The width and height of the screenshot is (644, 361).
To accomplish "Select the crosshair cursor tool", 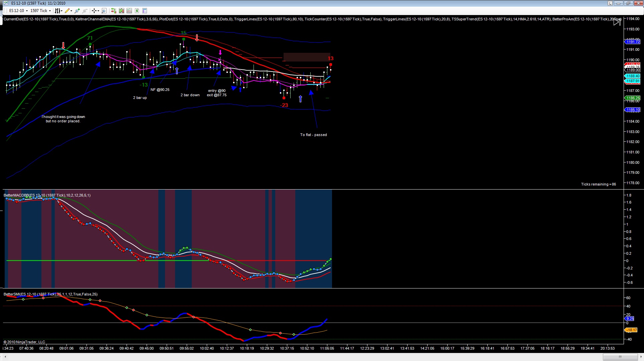I will [94, 11].
